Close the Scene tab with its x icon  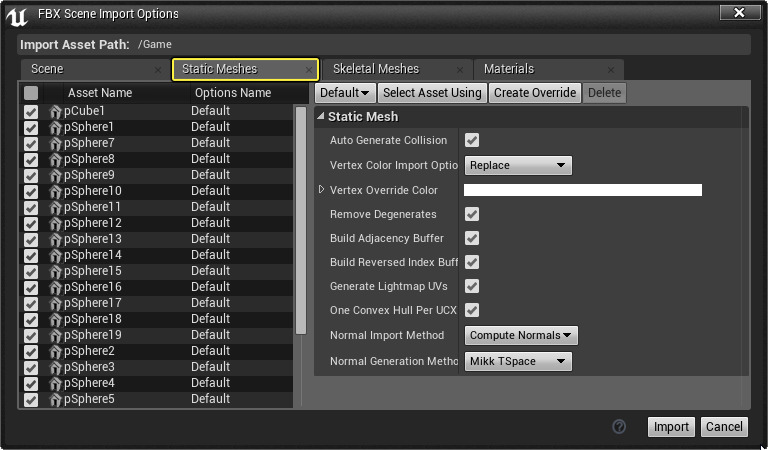click(x=158, y=70)
